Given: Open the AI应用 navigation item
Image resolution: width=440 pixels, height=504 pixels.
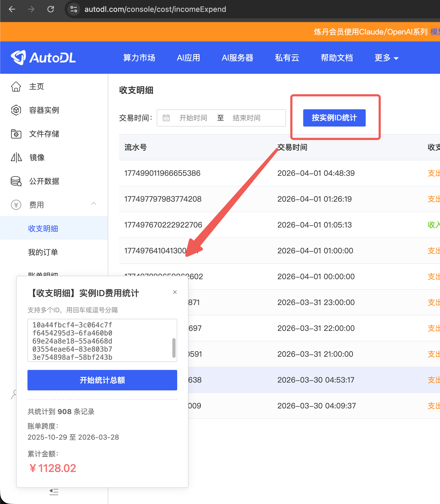Looking at the screenshot, I should click(188, 58).
